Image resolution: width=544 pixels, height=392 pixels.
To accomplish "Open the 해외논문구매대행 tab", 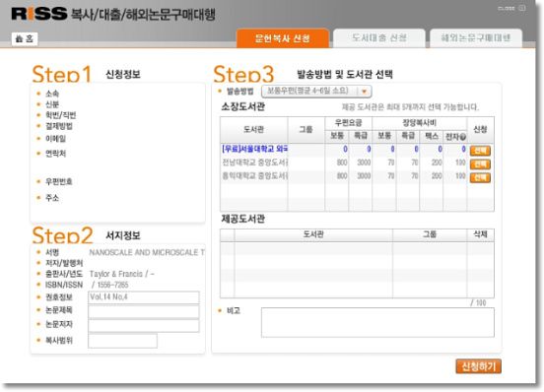I will (x=476, y=37).
